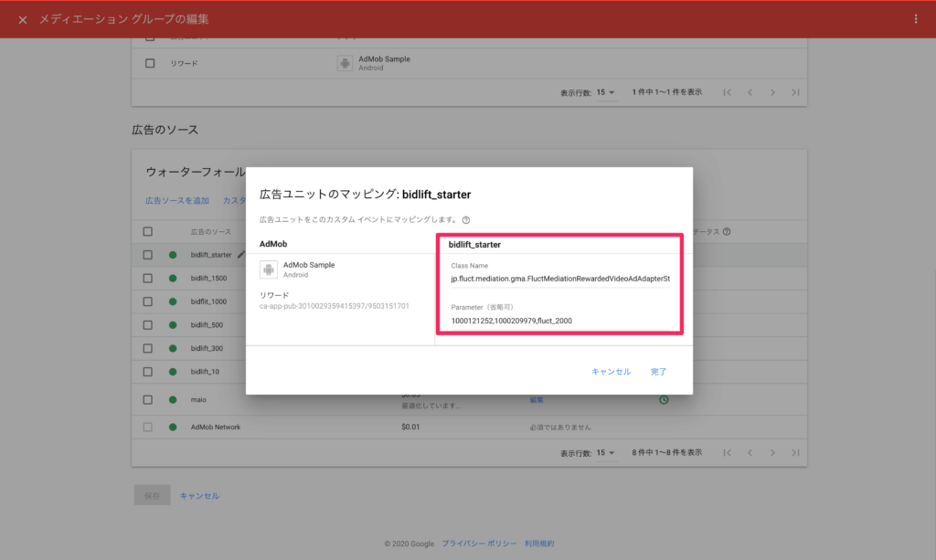Viewport: 936px width, 560px height.
Task: Click the green status dot for bidlift_300
Action: coord(173,348)
